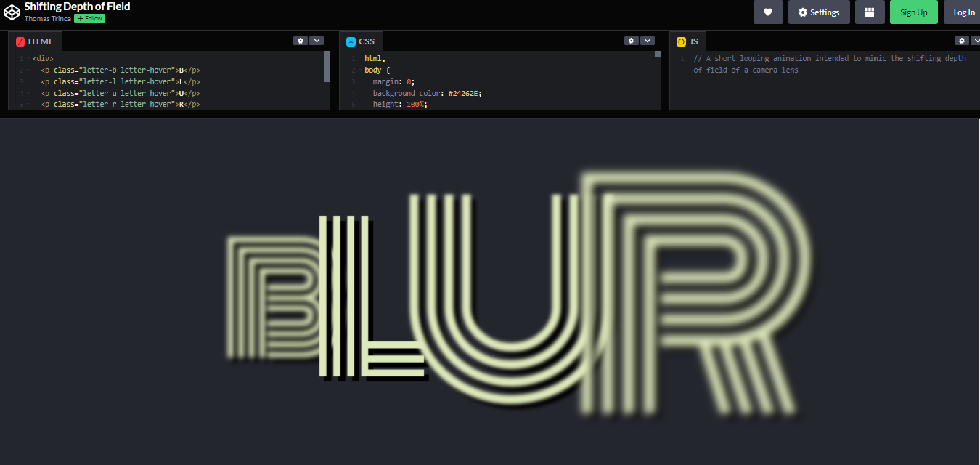Toggle love for this pen with the heart
Image resolution: width=980 pixels, height=465 pixels.
(x=768, y=12)
